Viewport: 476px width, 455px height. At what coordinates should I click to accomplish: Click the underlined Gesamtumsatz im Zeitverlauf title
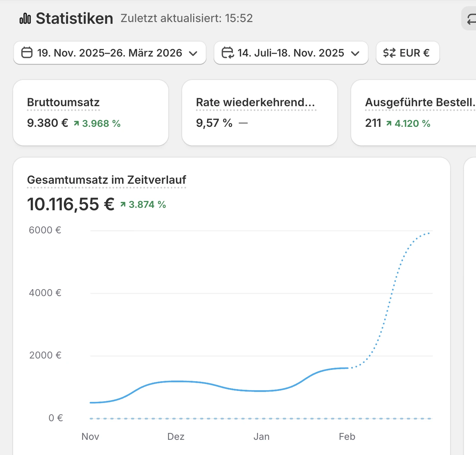coord(107,180)
